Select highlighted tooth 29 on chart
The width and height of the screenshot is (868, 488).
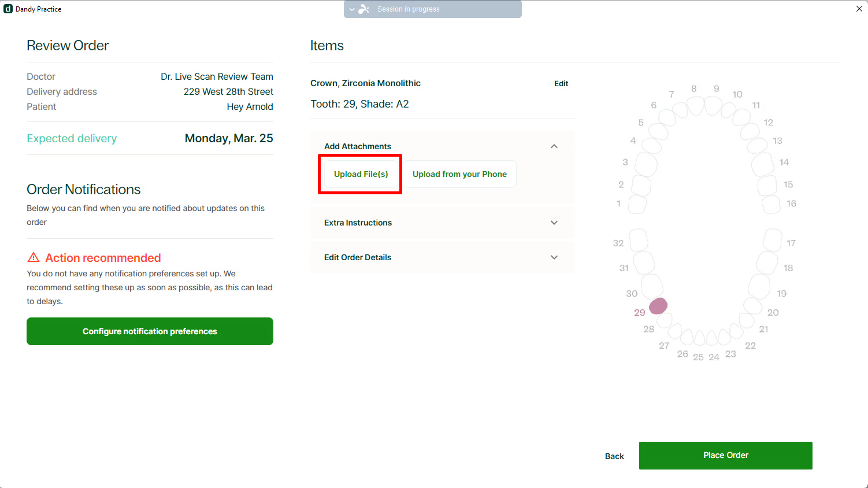658,306
